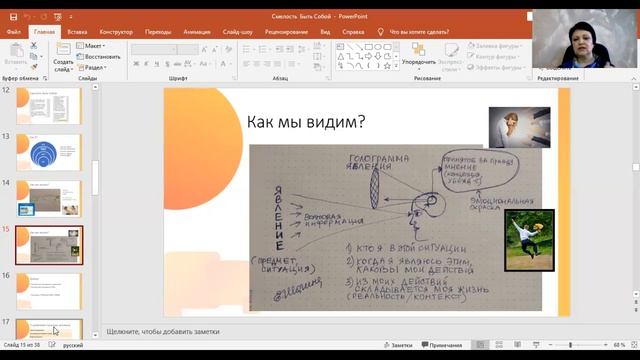Justify the text alignment
This screenshot has width=640, height=360.
(x=277, y=64)
